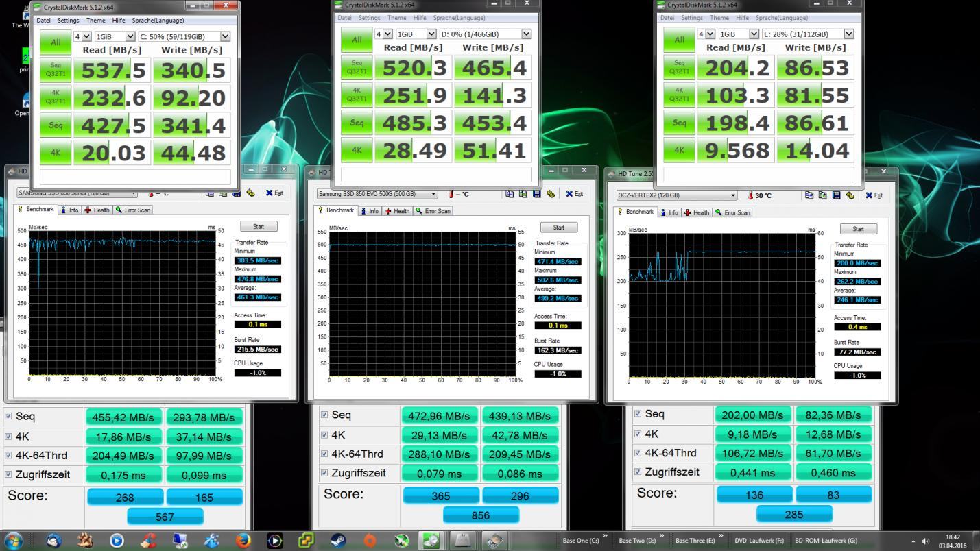The width and height of the screenshot is (980, 551).
Task: Open Sprache(Language) menu in E: CrystalDiskMark window
Action: pos(782,18)
